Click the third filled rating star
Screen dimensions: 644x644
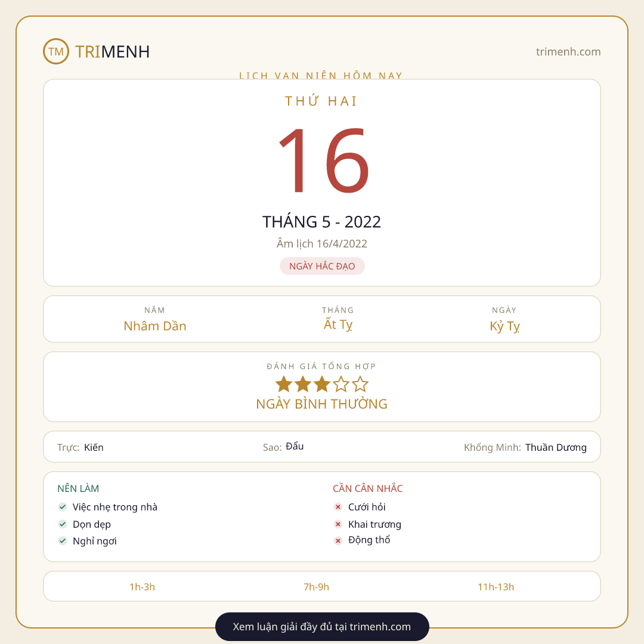(x=322, y=385)
